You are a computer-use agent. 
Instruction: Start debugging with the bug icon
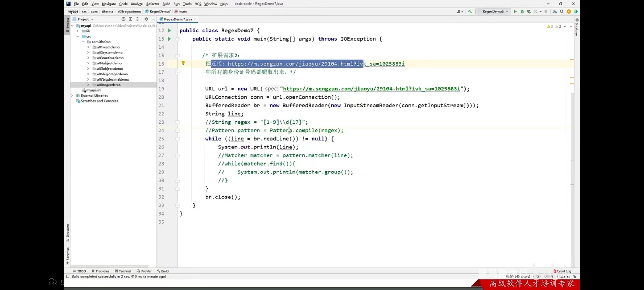point(522,12)
